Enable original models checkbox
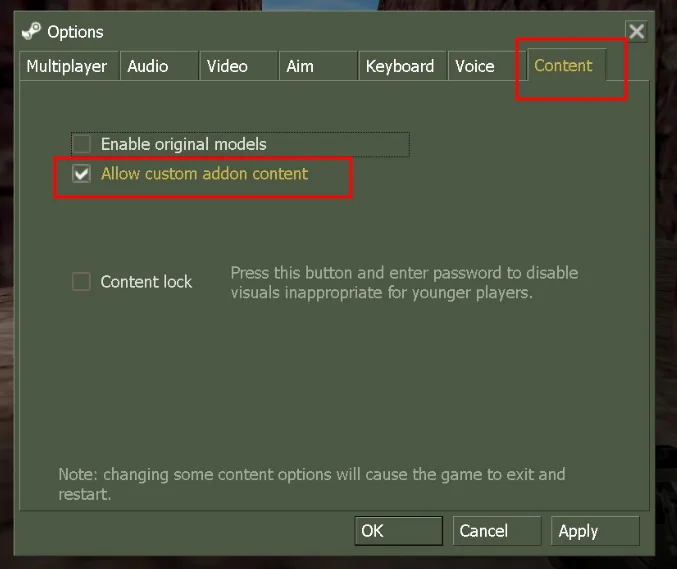677x569 pixels. pyautogui.click(x=81, y=144)
